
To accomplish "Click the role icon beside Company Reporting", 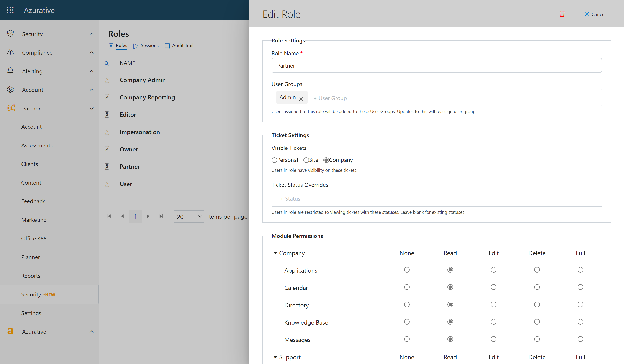I will [x=107, y=97].
